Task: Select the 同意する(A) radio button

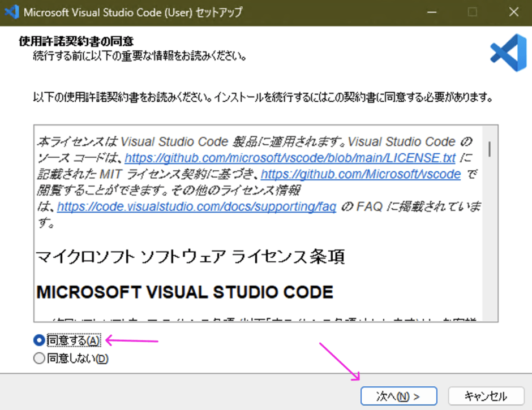Action: point(39,340)
